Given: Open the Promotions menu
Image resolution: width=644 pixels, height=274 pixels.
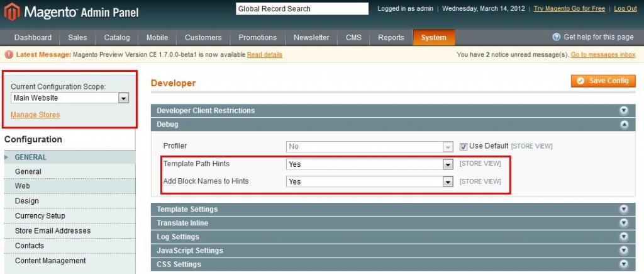Looking at the screenshot, I should click(x=257, y=37).
